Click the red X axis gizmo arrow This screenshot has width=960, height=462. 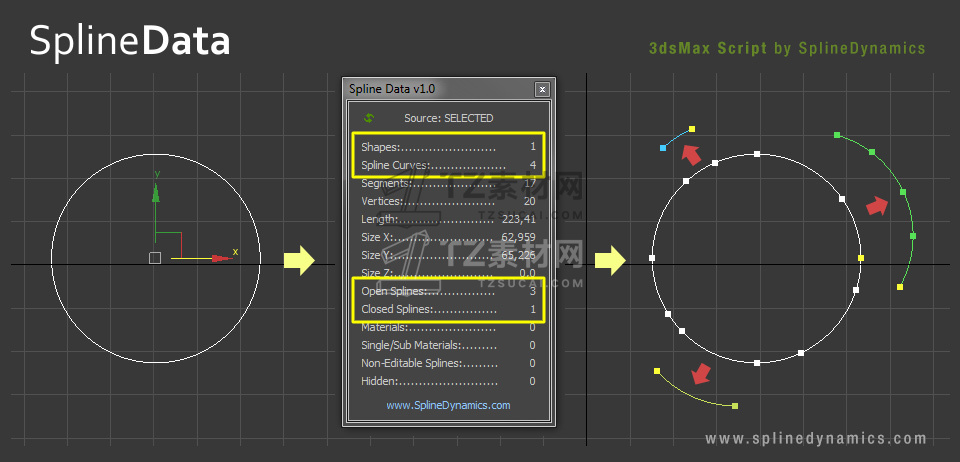(x=222, y=258)
